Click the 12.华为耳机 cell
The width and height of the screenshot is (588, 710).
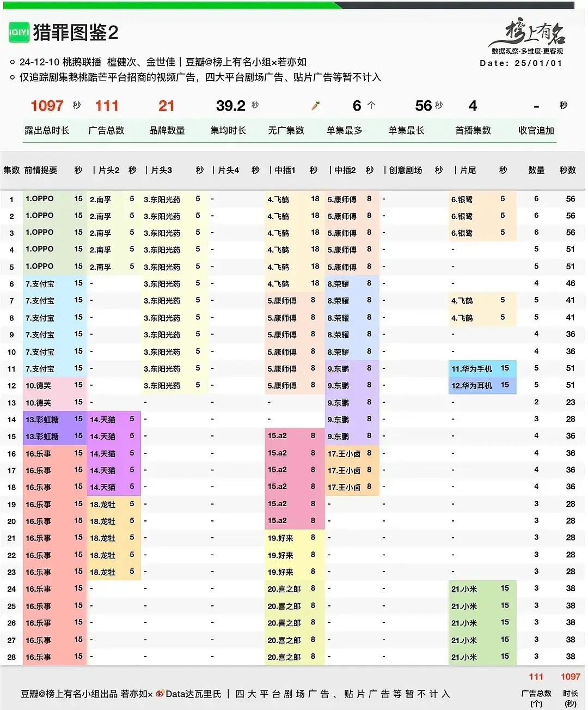click(x=471, y=386)
